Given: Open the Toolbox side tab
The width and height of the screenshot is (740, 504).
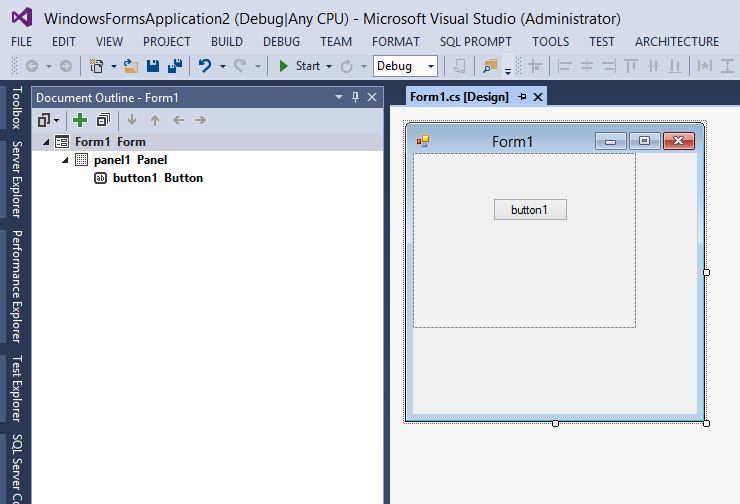Looking at the screenshot, I should coord(17,108).
